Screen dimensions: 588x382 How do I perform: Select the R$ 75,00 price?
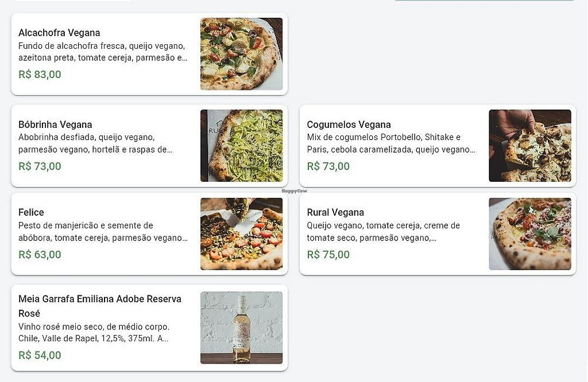[328, 255]
